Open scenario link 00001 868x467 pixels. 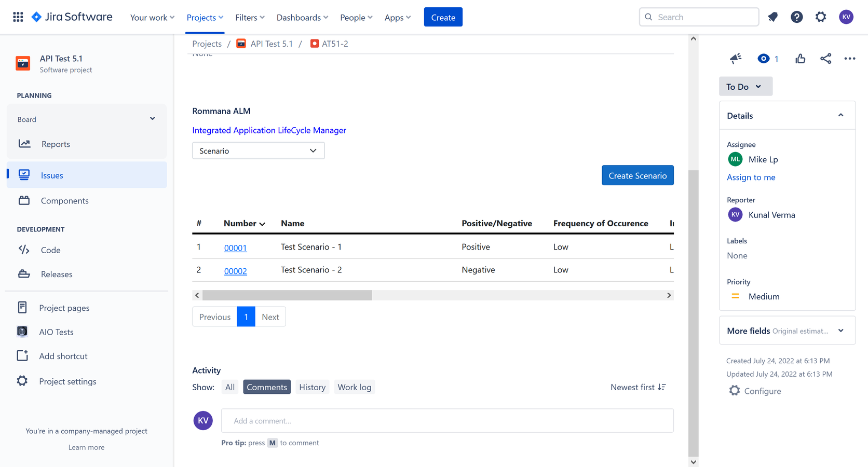pyautogui.click(x=235, y=248)
